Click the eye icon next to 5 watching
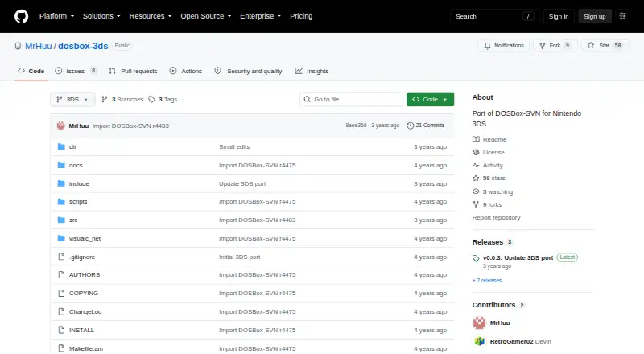 point(476,191)
